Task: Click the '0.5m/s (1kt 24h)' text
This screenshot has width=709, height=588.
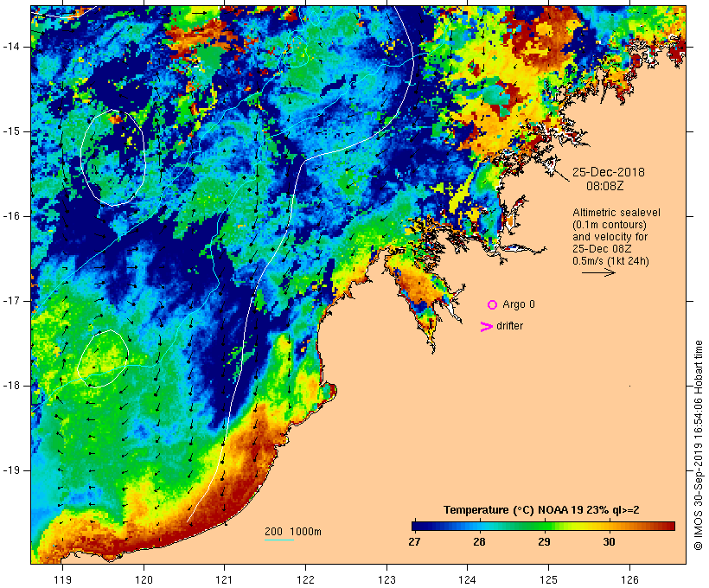Action: click(610, 261)
